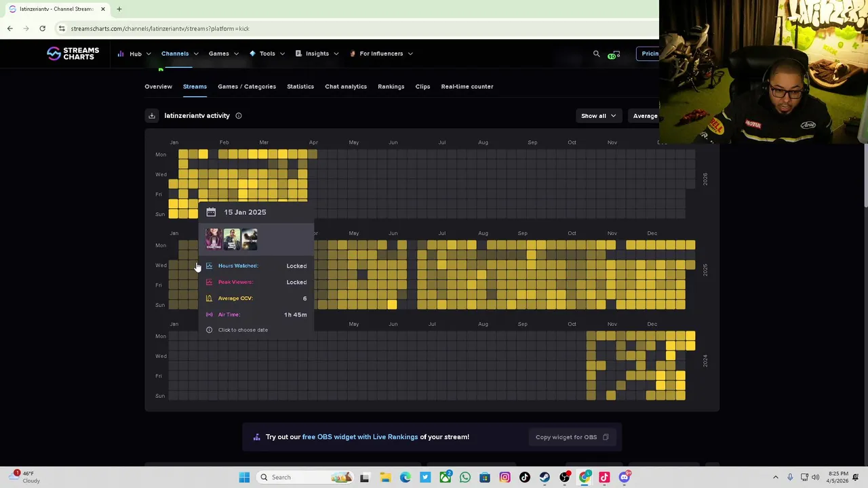Click the Average CCV icon in tooltip
Image resolution: width=868 pixels, height=488 pixels.
[209, 298]
